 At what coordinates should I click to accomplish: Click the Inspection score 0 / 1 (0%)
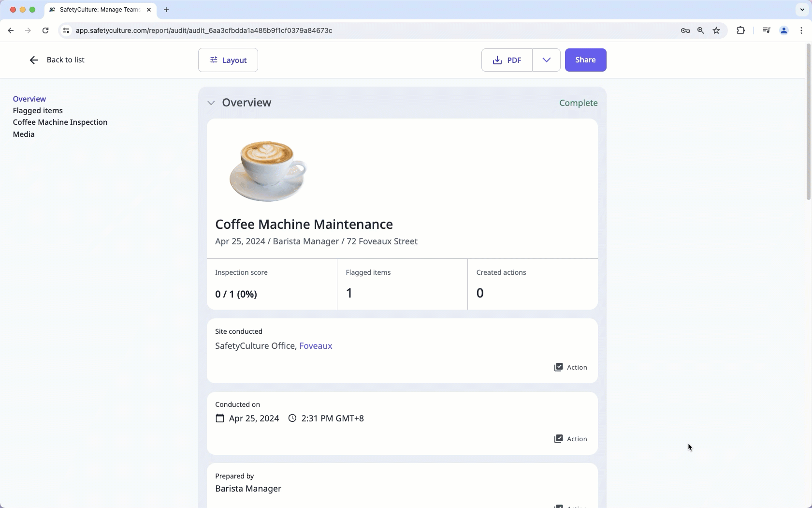(x=236, y=294)
